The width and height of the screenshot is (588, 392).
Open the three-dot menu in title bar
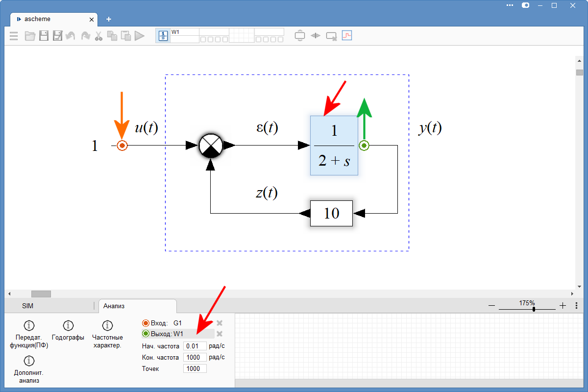coord(510,5)
